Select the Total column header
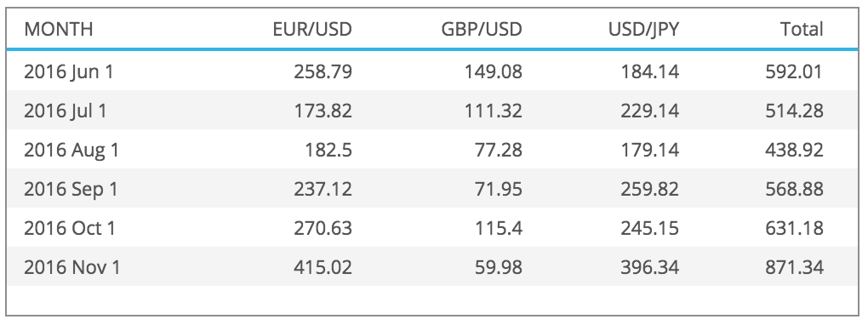 [802, 29]
